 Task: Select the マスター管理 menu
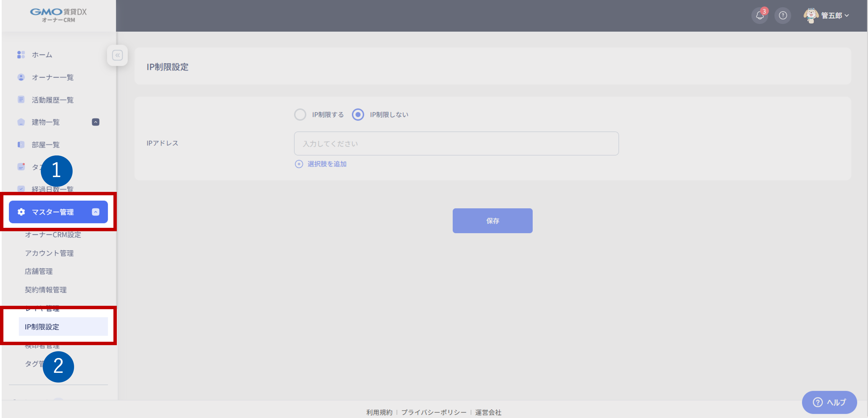pos(58,212)
